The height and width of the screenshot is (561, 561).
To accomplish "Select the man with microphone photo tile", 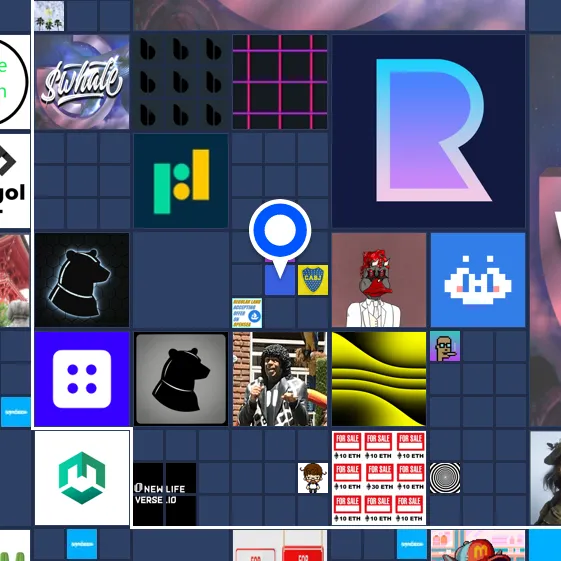I will (x=280, y=379).
